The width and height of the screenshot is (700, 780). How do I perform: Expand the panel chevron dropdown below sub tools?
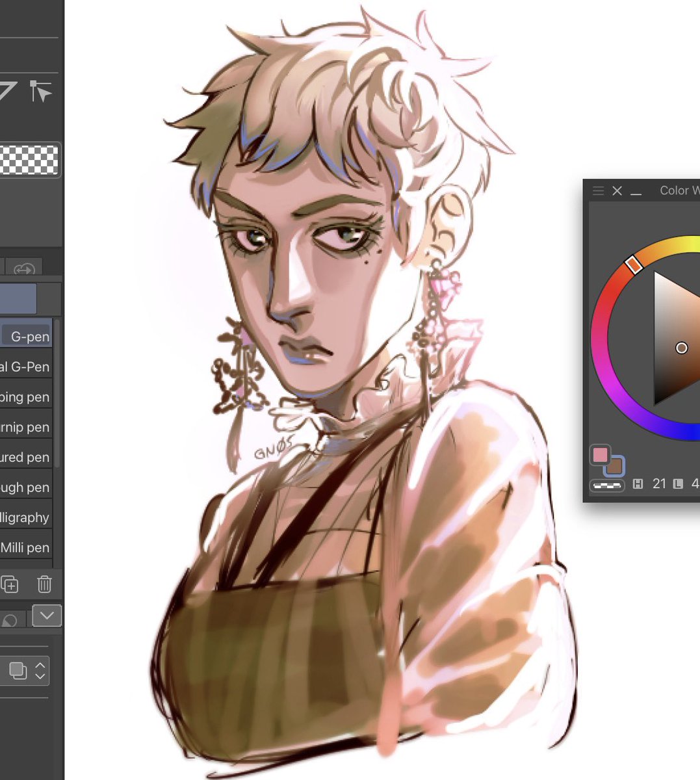click(x=47, y=615)
